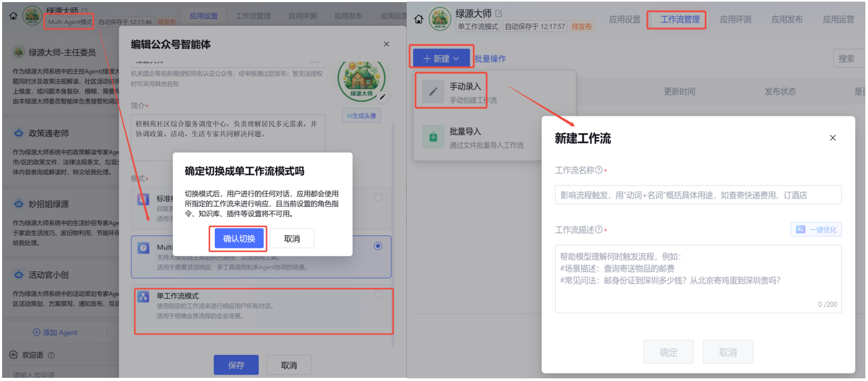Screen dimensions: 868x381
Task: Click the AI生成头像 button
Action: click(x=362, y=116)
